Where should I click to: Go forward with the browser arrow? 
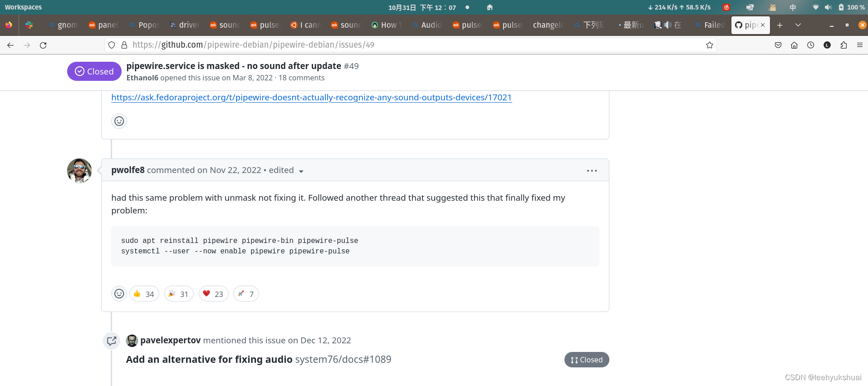click(x=27, y=45)
